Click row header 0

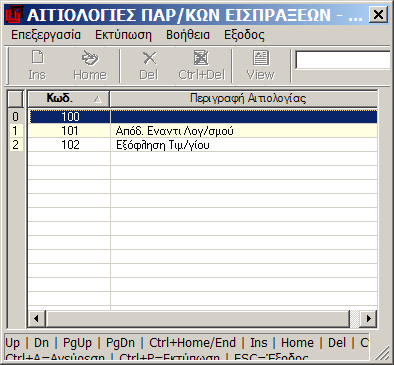pyautogui.click(x=16, y=117)
